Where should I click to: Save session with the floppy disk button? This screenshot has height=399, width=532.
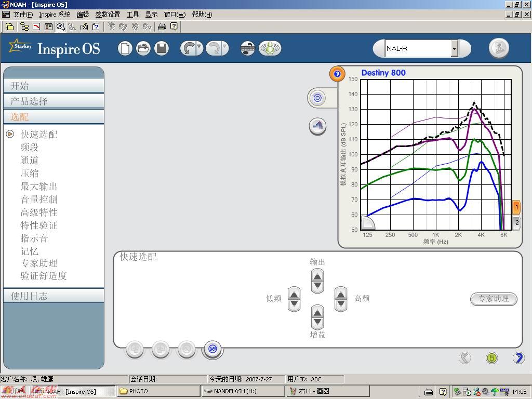click(x=162, y=48)
